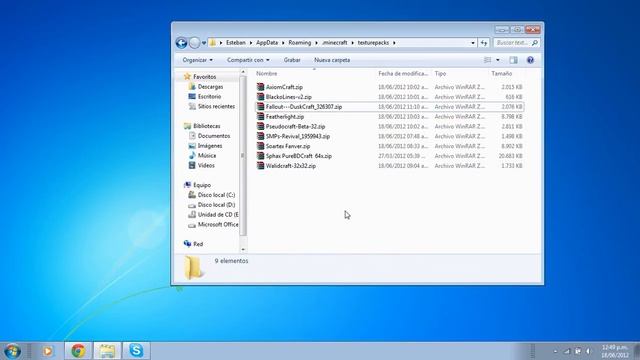
Task: Click the volume speaker tray icon
Action: [588, 351]
